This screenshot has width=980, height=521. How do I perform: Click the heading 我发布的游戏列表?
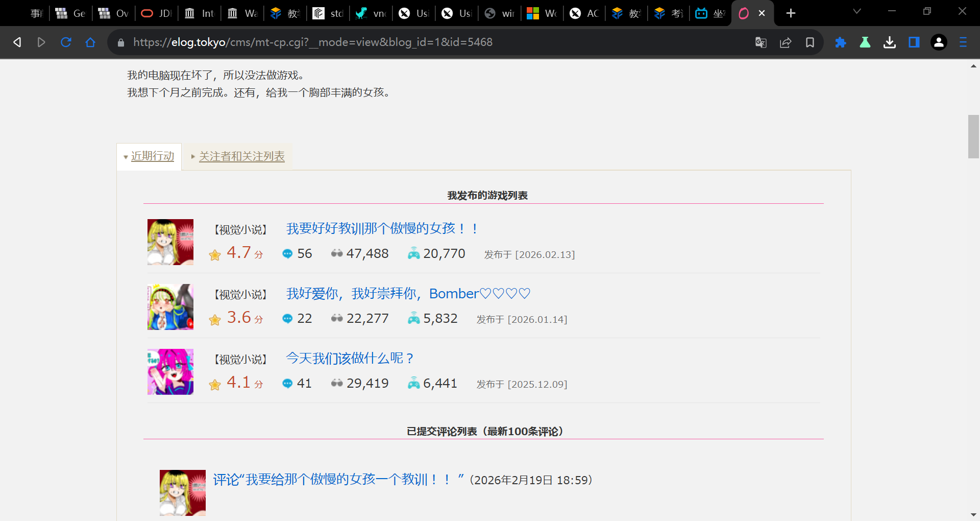(x=487, y=195)
